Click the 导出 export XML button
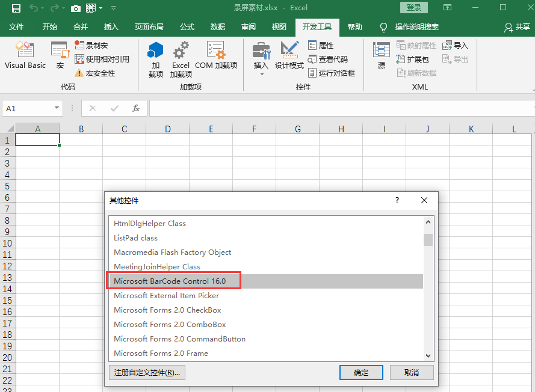 click(x=455, y=60)
